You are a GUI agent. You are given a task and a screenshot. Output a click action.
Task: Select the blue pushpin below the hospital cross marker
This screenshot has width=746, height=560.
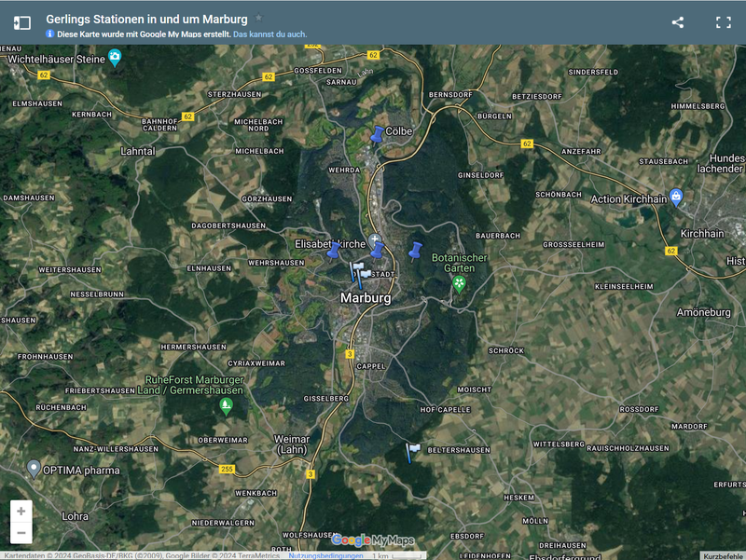[378, 251]
